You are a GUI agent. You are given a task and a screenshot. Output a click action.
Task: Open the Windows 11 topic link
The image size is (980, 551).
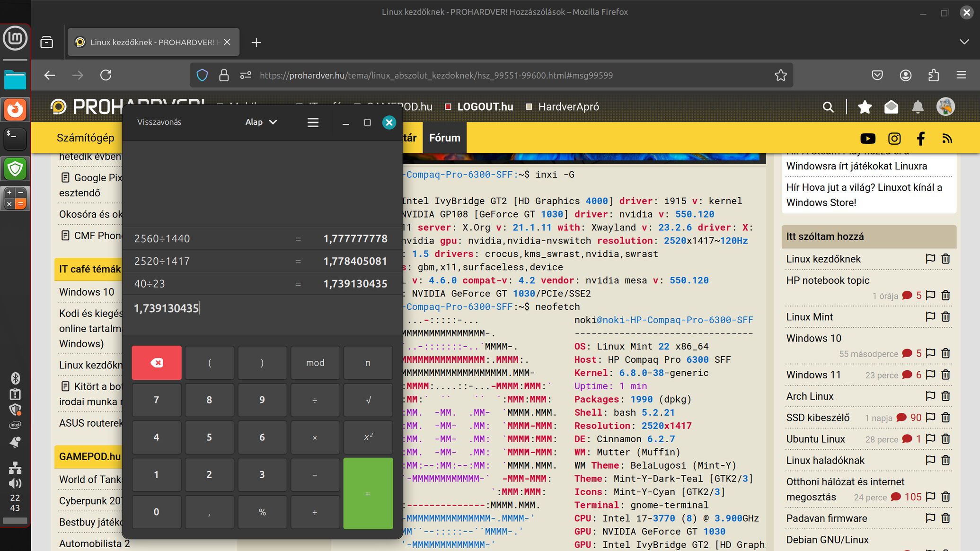pos(813,375)
